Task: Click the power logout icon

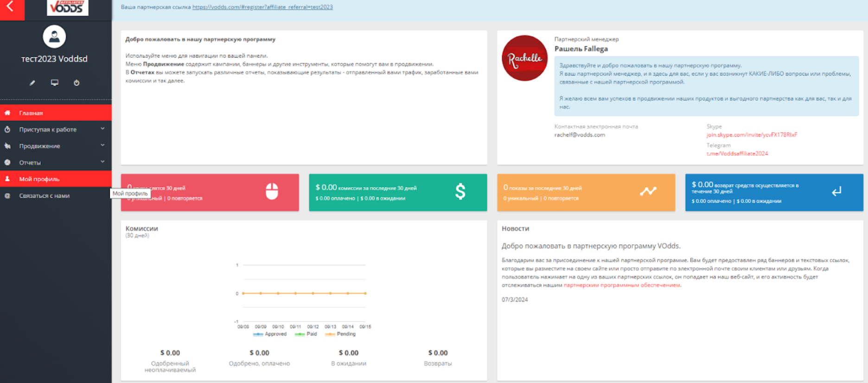Action: point(77,83)
